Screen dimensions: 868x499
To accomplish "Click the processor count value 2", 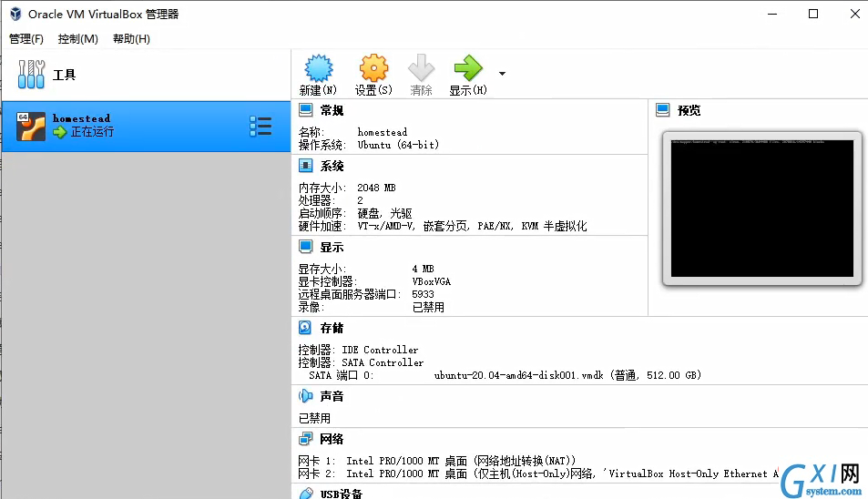I will pos(360,200).
